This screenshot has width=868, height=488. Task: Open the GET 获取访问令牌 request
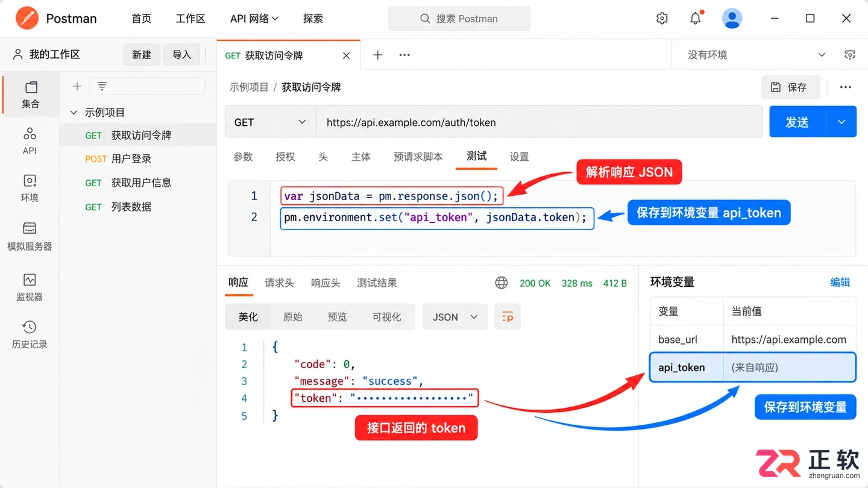[138, 136]
